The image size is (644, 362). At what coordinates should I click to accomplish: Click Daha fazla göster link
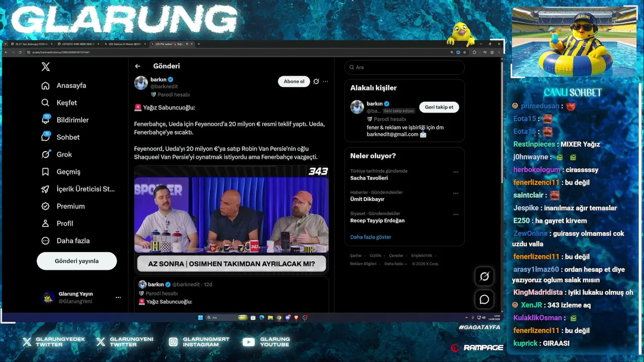[x=371, y=237]
